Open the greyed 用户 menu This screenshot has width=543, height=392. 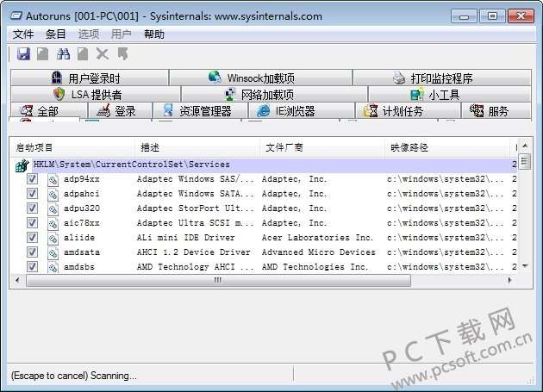[122, 34]
